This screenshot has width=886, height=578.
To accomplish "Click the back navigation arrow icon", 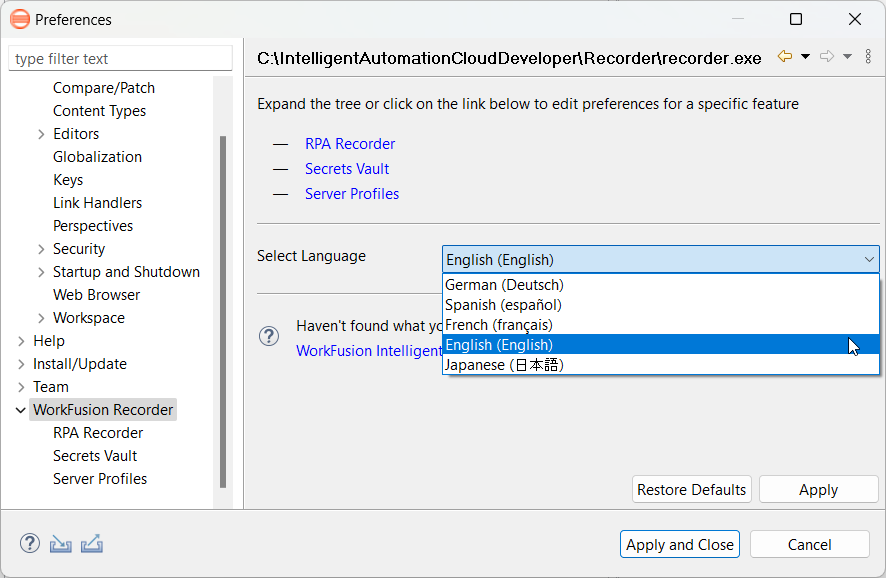I will point(784,57).
